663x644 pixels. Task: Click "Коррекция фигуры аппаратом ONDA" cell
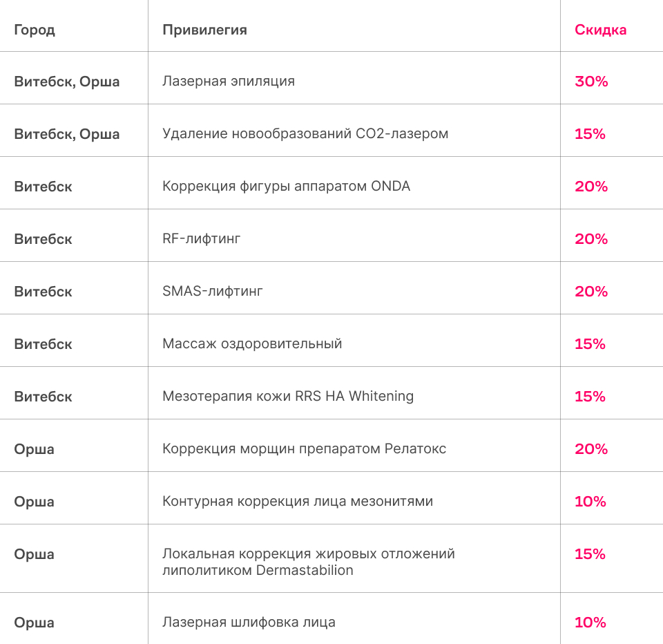(286, 187)
